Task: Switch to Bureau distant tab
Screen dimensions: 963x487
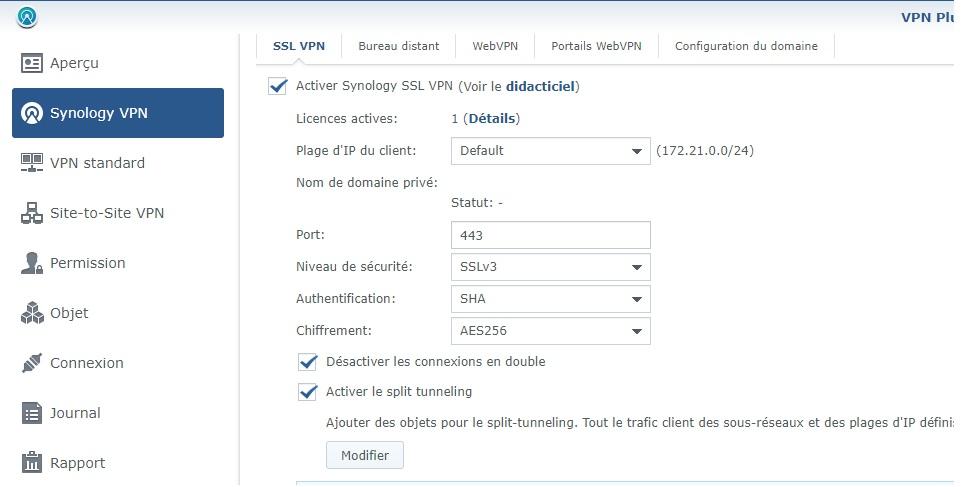Action: [x=399, y=46]
